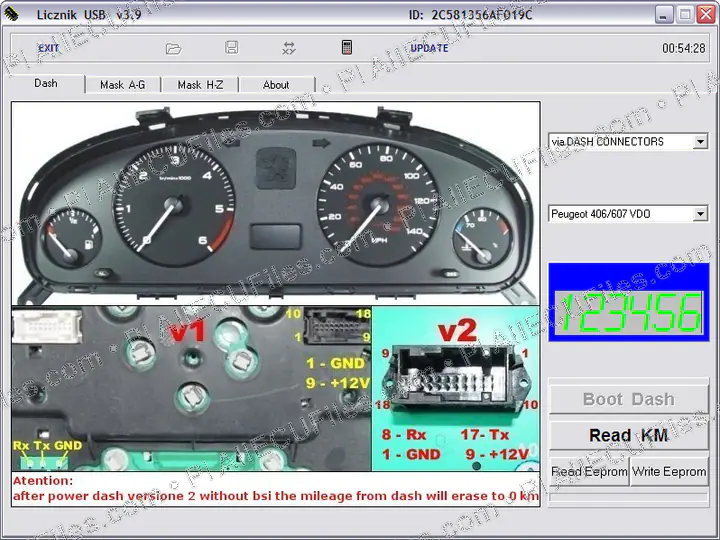The width and height of the screenshot is (720, 540).
Task: Switch to the Dash tab
Action: pos(46,83)
